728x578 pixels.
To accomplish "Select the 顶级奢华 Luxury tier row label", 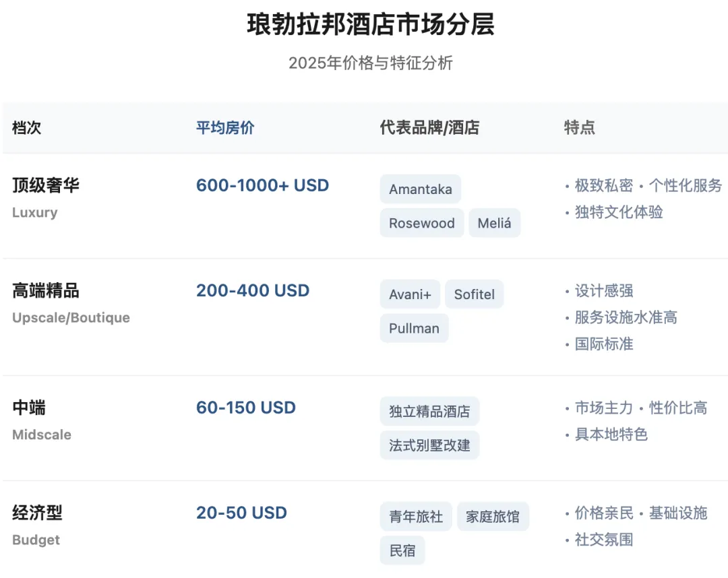I will click(x=46, y=185).
